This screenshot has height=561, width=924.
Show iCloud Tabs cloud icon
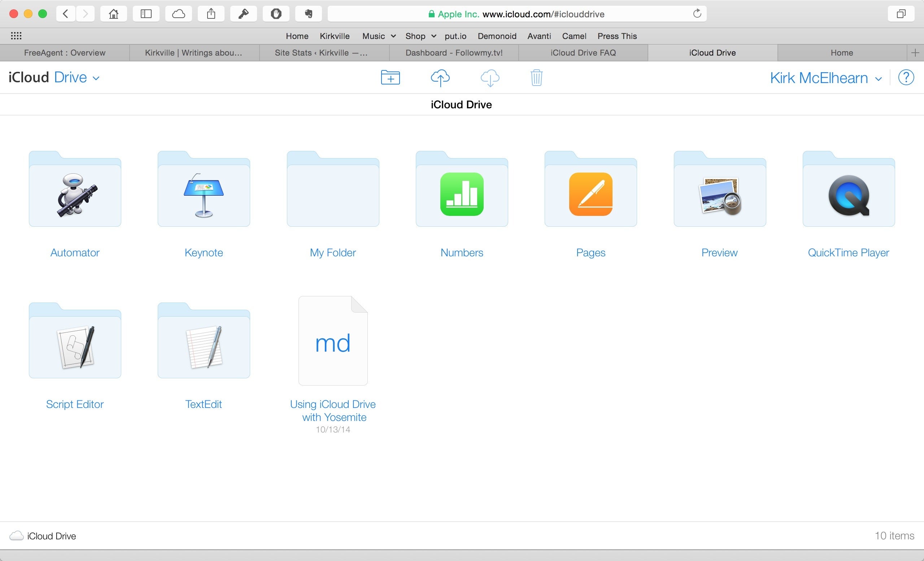click(x=179, y=14)
